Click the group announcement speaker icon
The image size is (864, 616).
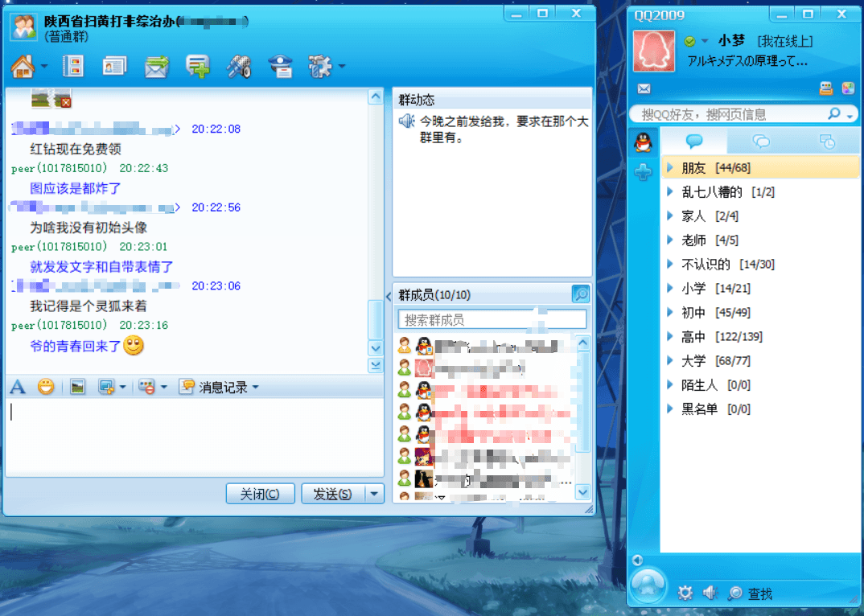coord(406,121)
